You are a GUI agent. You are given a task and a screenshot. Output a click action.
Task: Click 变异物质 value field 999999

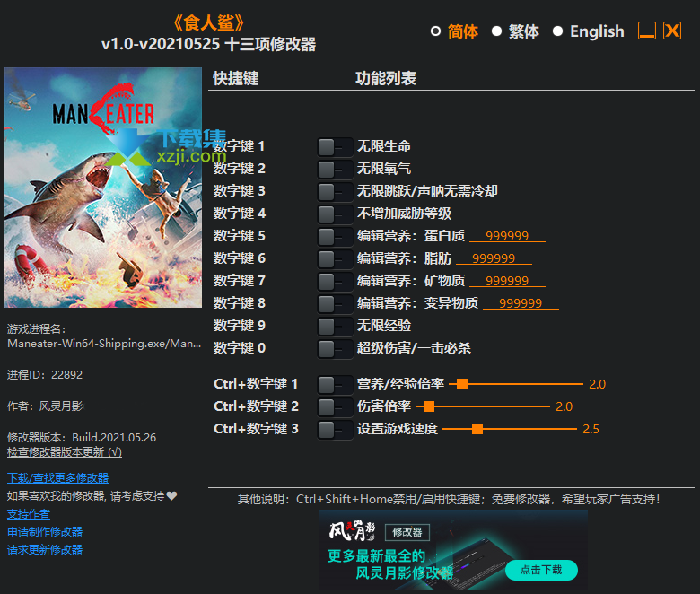(521, 303)
